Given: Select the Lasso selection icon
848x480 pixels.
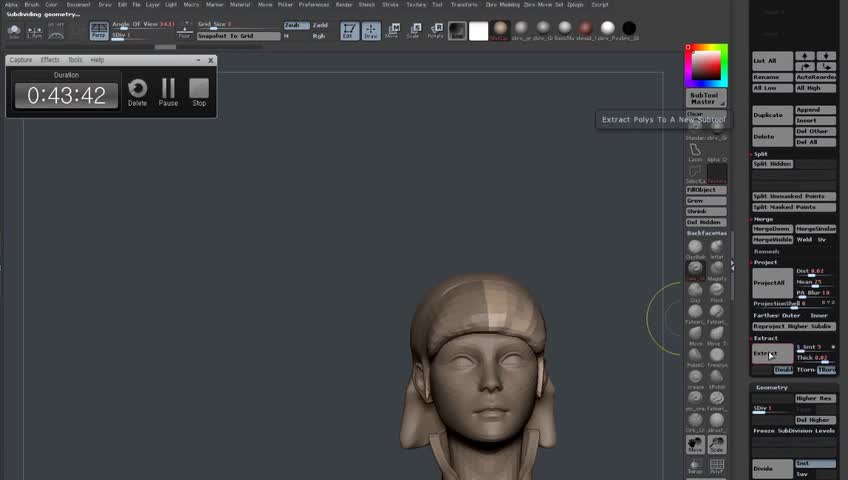Looking at the screenshot, I should 695,150.
